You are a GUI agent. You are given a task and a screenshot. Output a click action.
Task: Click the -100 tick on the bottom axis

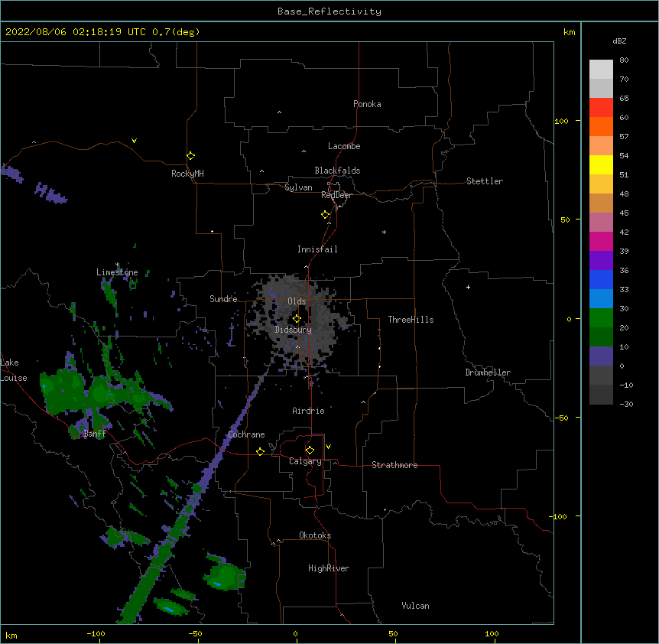tap(96, 633)
